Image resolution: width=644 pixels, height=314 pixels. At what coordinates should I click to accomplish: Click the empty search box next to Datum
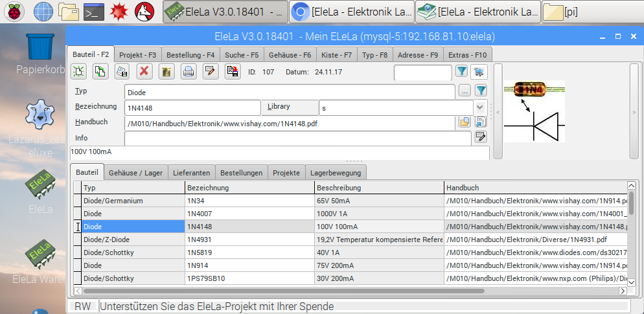pos(422,73)
